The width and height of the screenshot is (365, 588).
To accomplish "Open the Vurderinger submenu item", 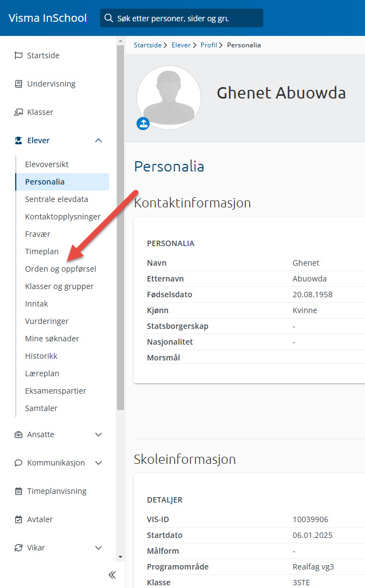I will tap(47, 321).
